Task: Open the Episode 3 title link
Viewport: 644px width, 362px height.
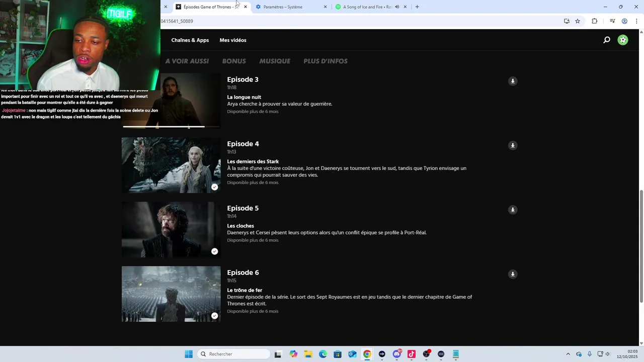Action: point(243,79)
